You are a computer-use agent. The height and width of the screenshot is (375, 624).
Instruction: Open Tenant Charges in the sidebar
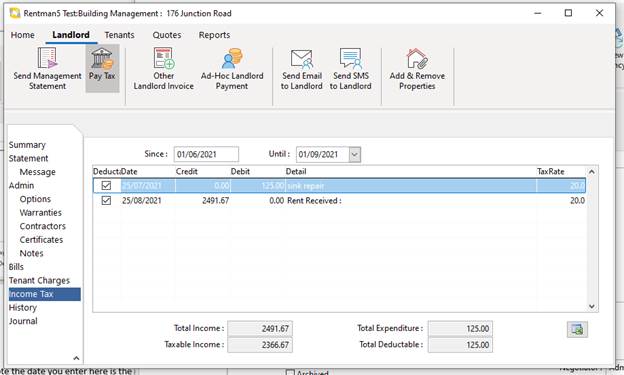tap(39, 281)
